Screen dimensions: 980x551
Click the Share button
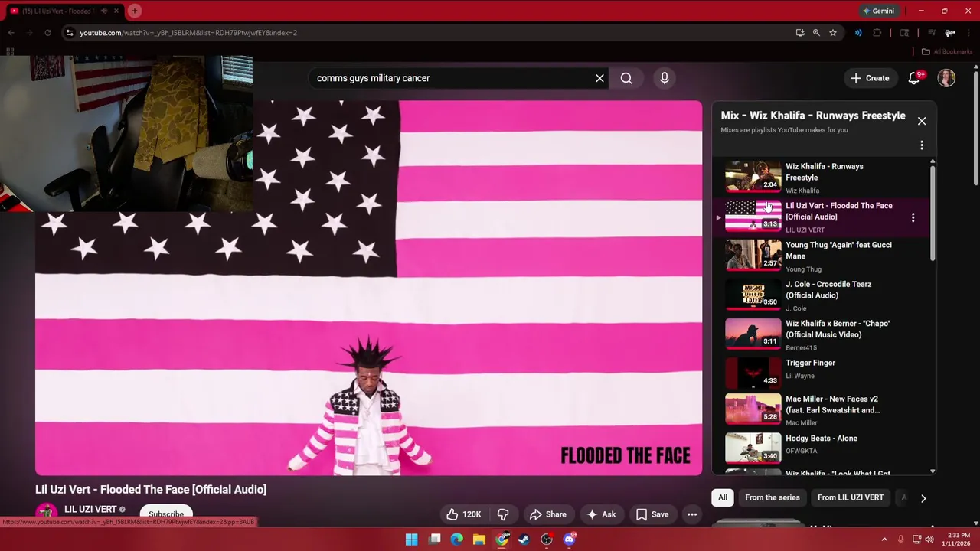[x=548, y=514]
